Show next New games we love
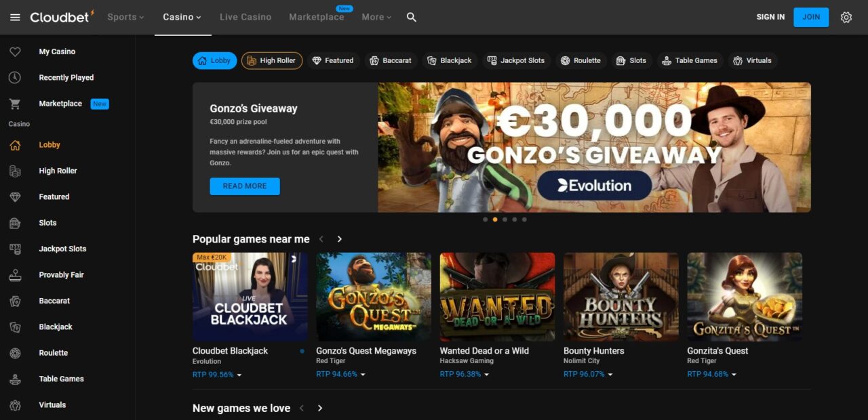 pyautogui.click(x=320, y=408)
